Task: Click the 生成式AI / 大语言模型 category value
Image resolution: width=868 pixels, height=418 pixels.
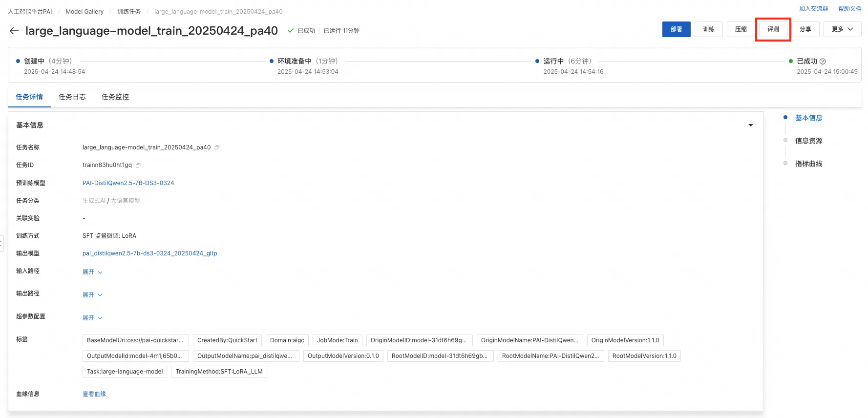Action: pos(111,201)
